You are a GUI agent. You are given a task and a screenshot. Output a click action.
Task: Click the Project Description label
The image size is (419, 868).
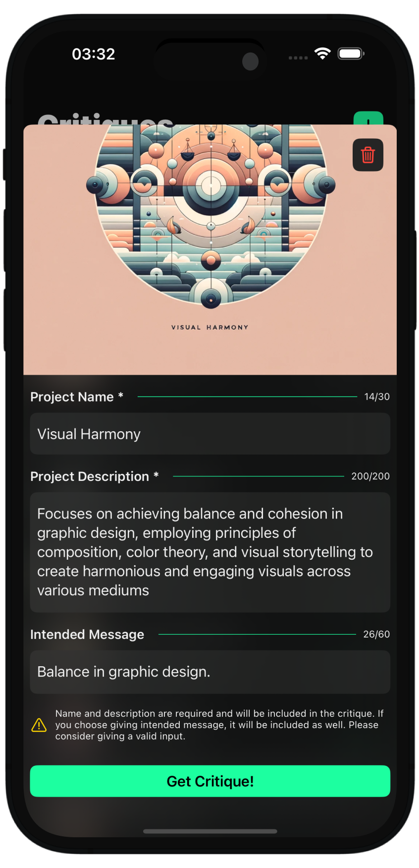click(x=90, y=476)
